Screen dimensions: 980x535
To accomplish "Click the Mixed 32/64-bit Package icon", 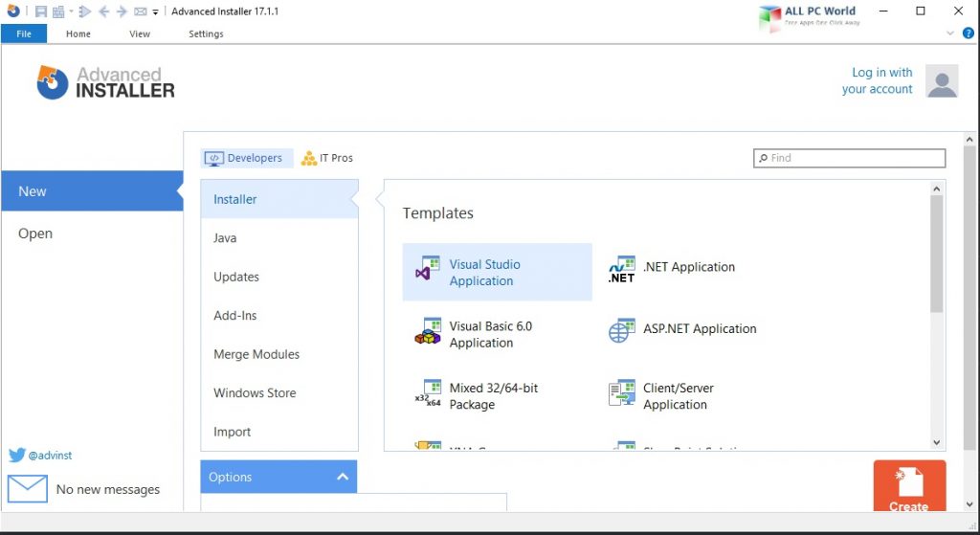I will point(428,393).
